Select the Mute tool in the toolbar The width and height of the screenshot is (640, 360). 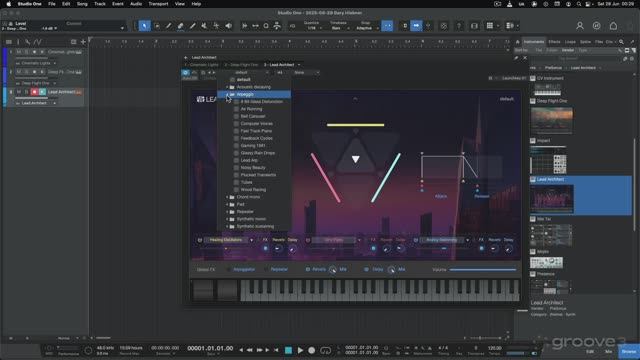pyautogui.click(x=204, y=26)
